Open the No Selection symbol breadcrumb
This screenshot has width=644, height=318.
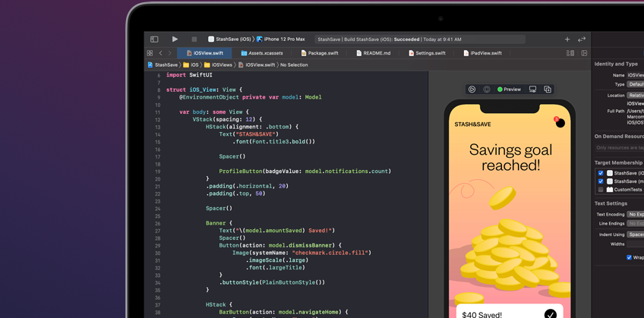click(294, 65)
